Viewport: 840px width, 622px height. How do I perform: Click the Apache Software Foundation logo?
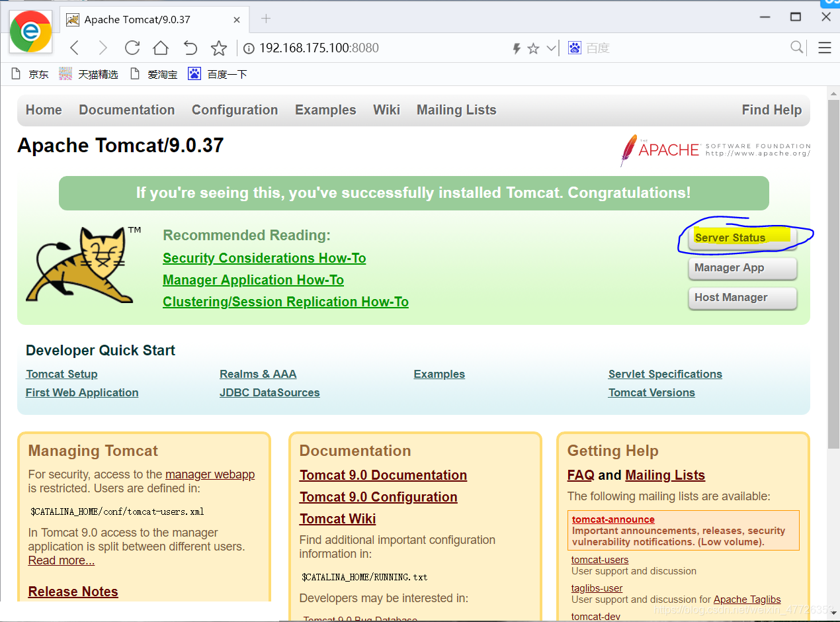pos(715,150)
